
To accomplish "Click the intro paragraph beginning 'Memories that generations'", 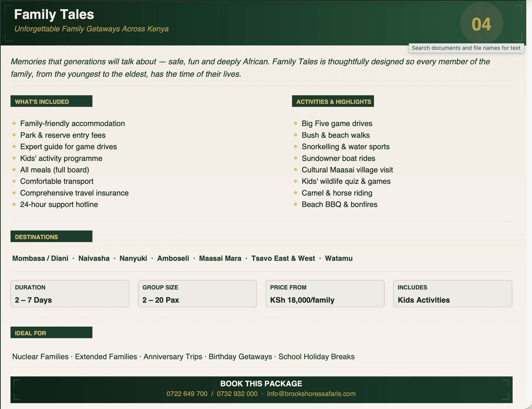I will (250, 68).
